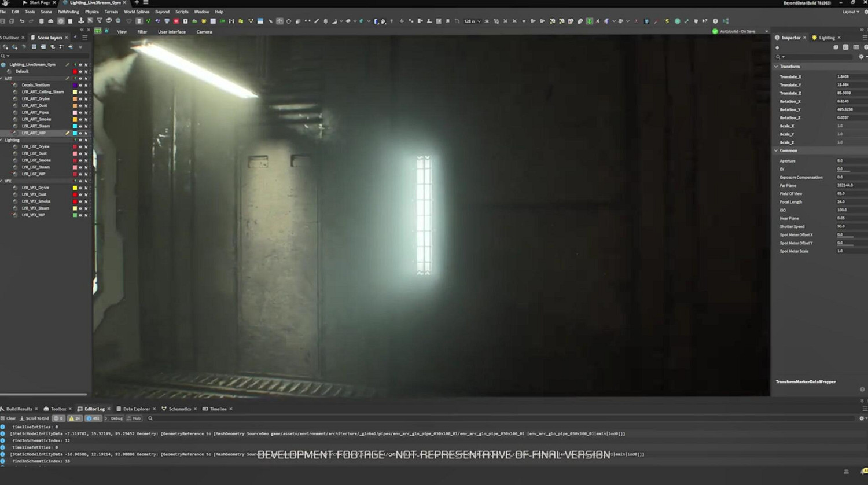Click the yellow color swatch of LYR_VFX_Dryice
The image size is (868, 485).
75,188
